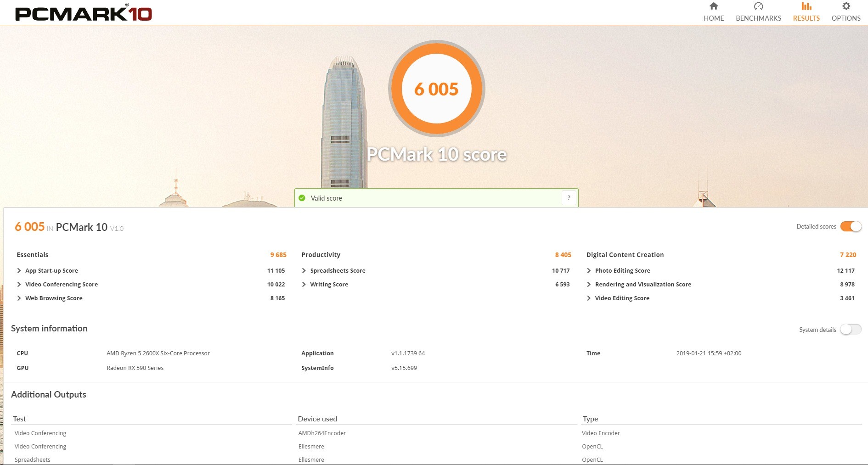
Task: Click the orange score circle showing 6 005
Action: (436, 89)
